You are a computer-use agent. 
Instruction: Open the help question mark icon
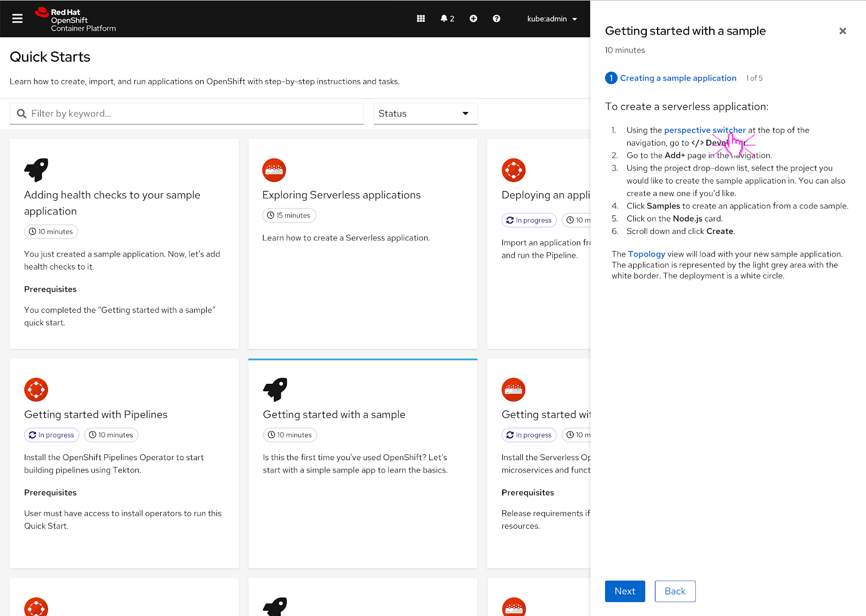496,18
